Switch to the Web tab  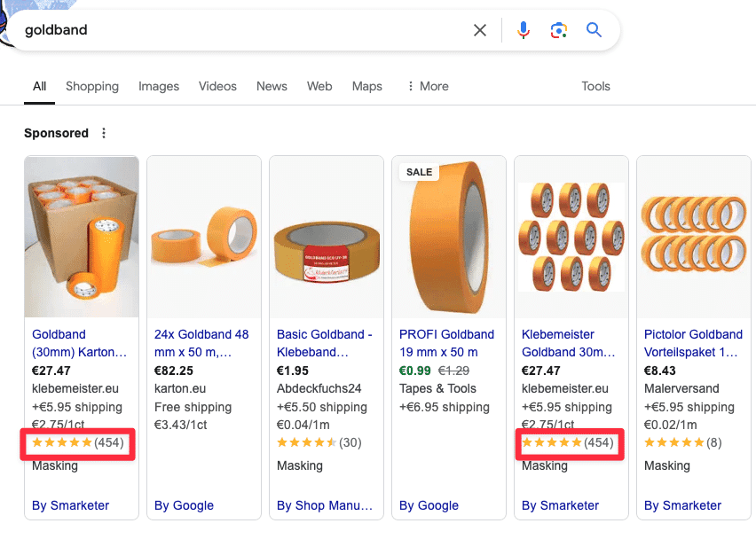319,86
